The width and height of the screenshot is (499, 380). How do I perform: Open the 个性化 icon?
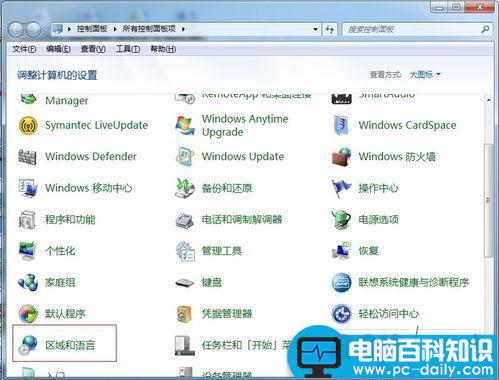(28, 251)
